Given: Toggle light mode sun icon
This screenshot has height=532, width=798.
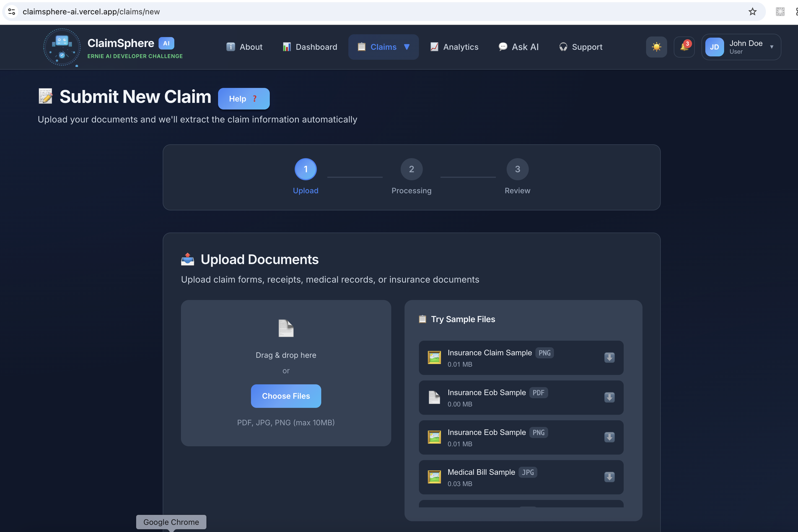Looking at the screenshot, I should 656,47.
